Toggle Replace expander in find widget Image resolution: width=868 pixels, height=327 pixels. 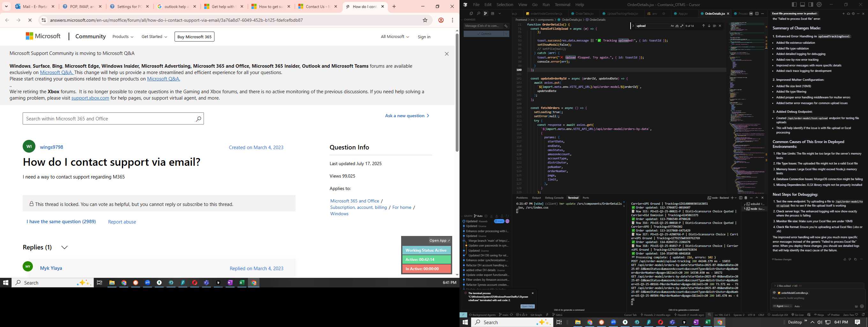(633, 26)
